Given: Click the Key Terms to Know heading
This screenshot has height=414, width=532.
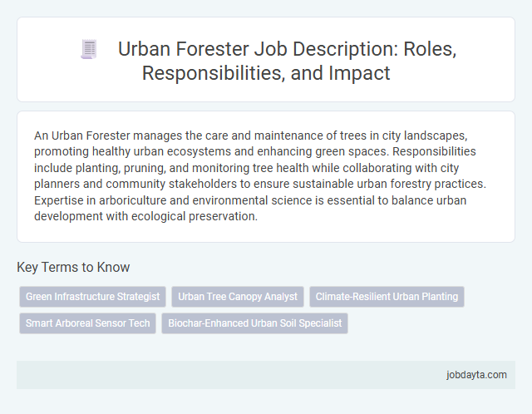Looking at the screenshot, I should 73,267.
